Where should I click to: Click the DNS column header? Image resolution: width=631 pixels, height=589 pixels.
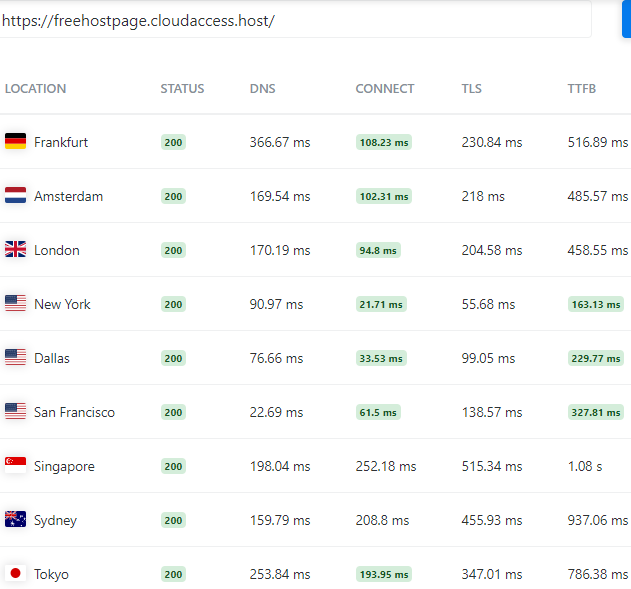[262, 89]
